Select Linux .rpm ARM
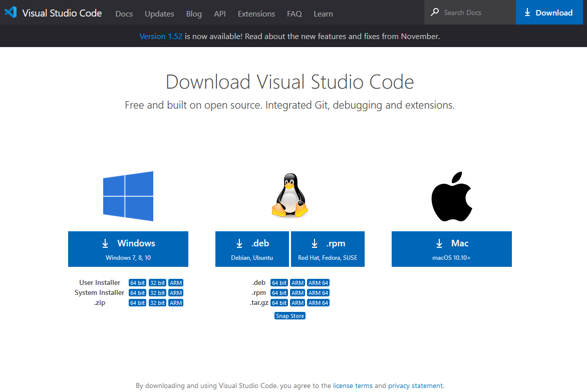Viewport: 587px width, 392px height. click(x=298, y=293)
